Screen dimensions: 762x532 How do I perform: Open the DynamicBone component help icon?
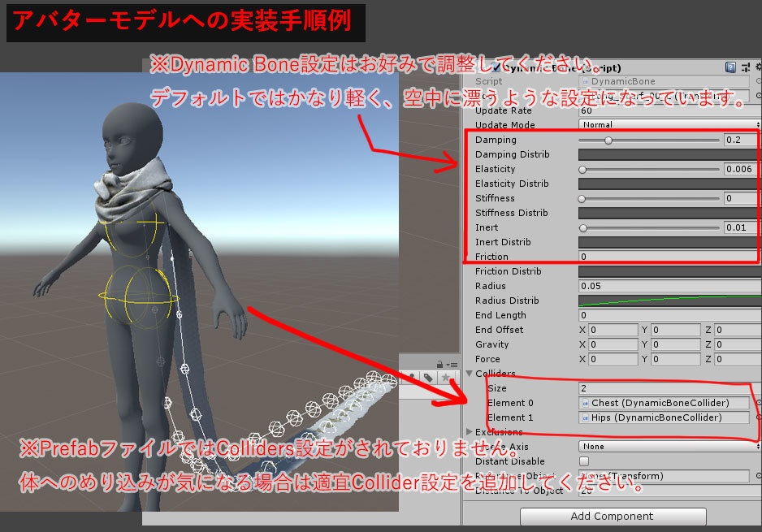pos(730,67)
